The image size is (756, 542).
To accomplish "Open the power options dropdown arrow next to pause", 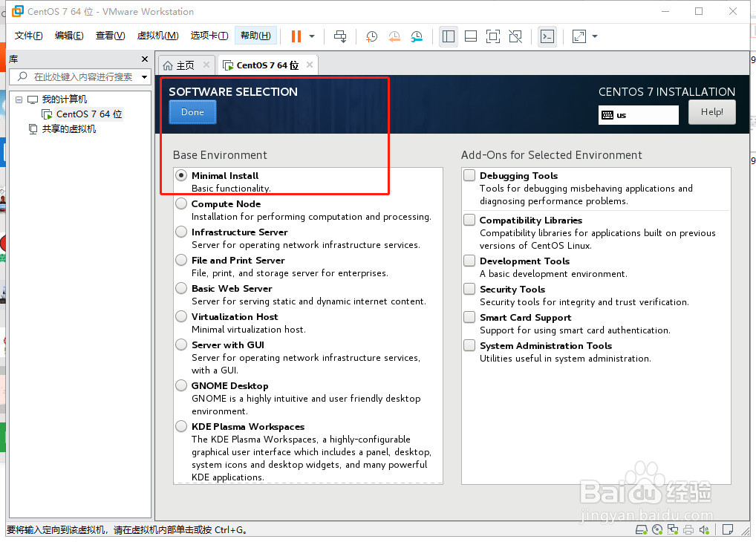I will pyautogui.click(x=312, y=36).
